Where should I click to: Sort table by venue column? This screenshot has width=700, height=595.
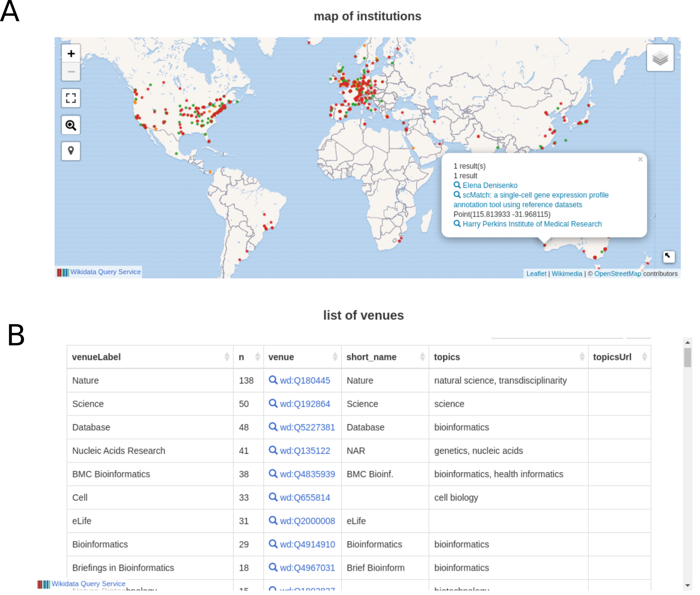tap(302, 357)
